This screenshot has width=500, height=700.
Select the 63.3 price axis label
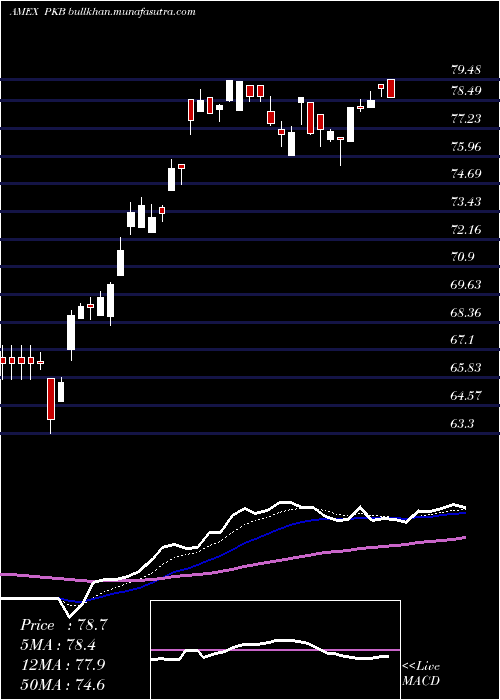coord(462,423)
